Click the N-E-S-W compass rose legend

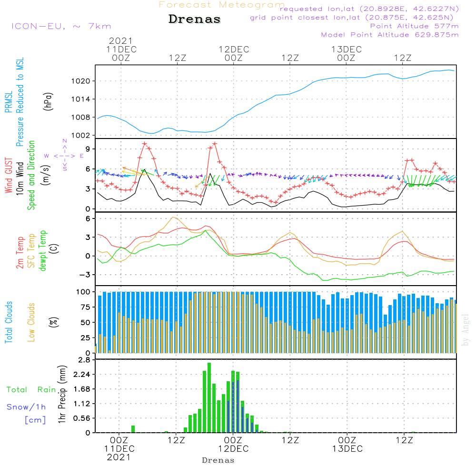(65, 156)
